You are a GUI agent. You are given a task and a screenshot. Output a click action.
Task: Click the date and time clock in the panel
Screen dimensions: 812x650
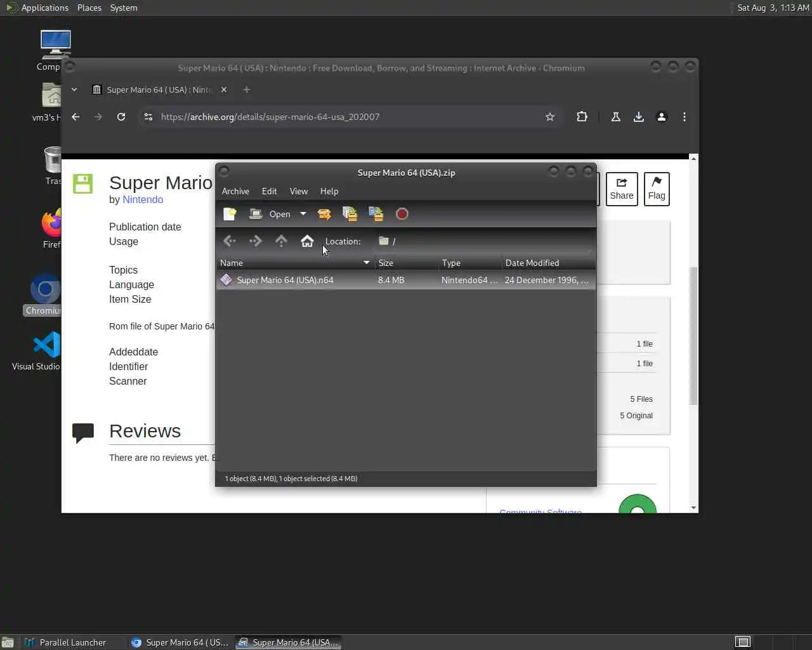point(773,8)
